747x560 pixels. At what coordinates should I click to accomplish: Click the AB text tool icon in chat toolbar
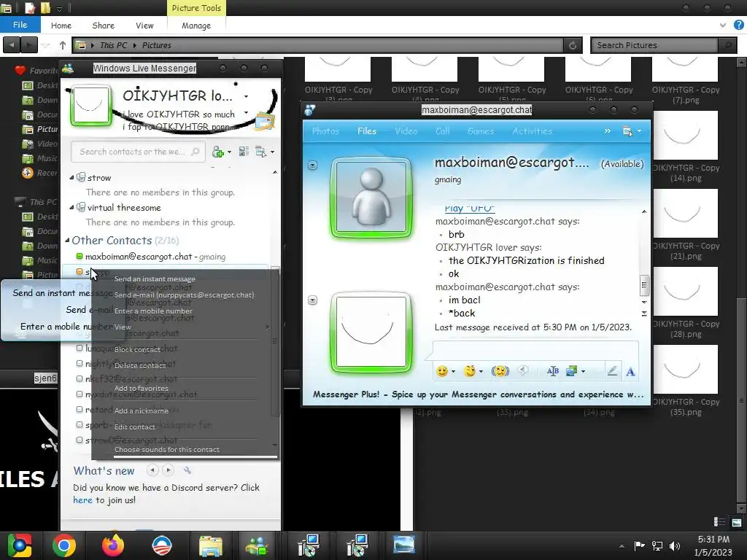tap(553, 371)
